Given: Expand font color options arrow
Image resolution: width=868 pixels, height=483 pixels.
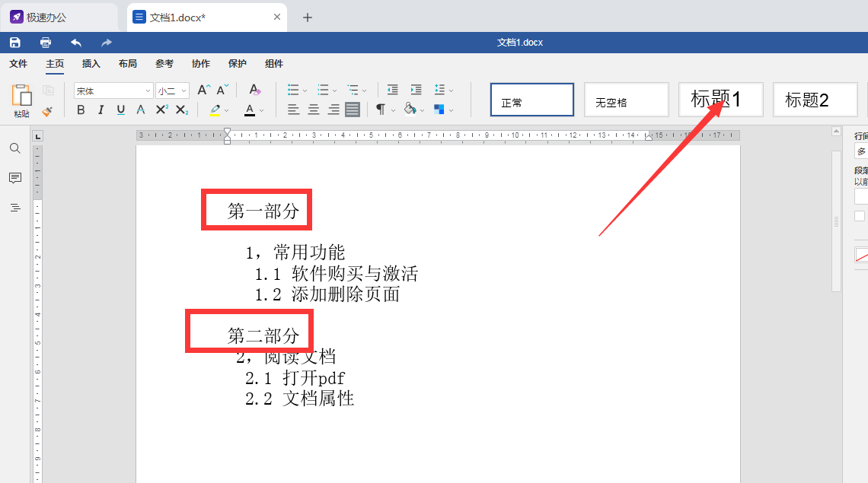Looking at the screenshot, I should 261,110.
